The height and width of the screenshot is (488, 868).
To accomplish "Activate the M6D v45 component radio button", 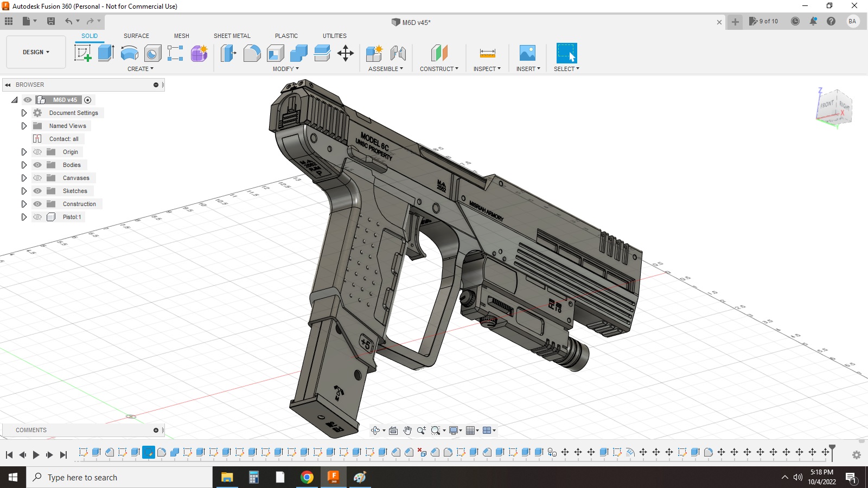I will (88, 100).
